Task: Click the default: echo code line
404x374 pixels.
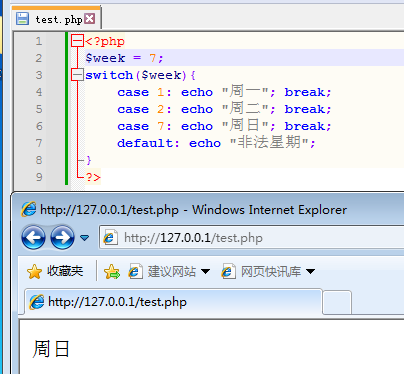Action: pos(216,143)
